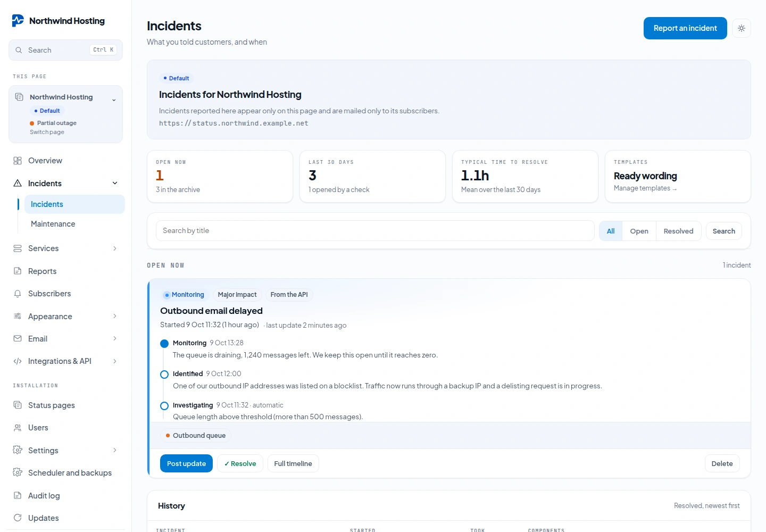This screenshot has width=766, height=532.
Task: Expand the Email submenu chevron
Action: [115, 339]
